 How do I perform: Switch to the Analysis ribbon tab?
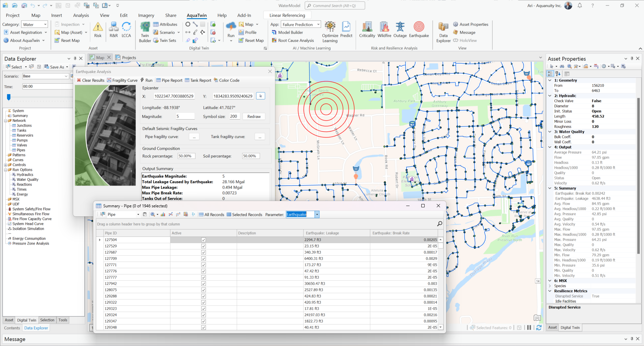(81, 15)
